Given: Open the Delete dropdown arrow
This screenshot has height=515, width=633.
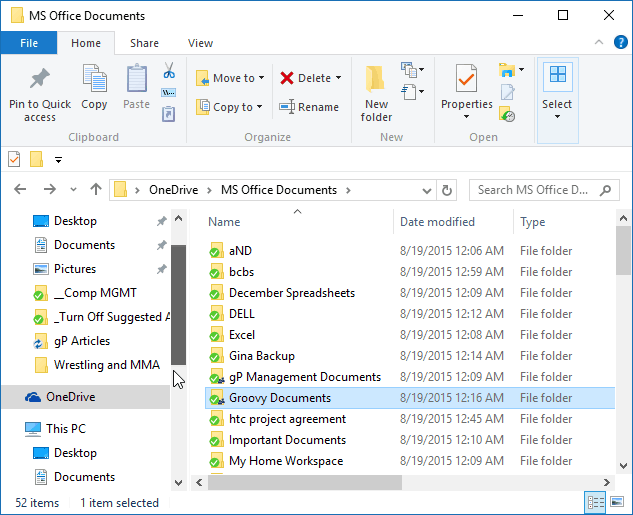Looking at the screenshot, I should click(x=338, y=77).
